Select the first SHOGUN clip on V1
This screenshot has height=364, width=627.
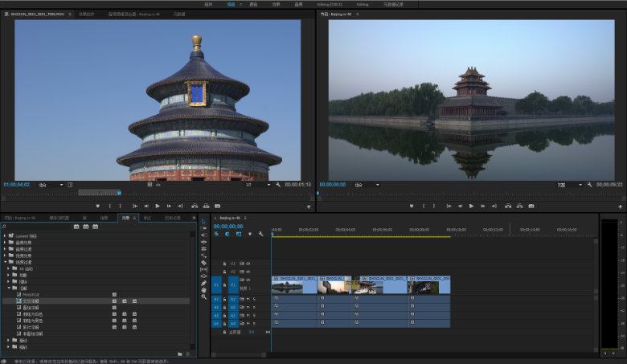[294, 284]
